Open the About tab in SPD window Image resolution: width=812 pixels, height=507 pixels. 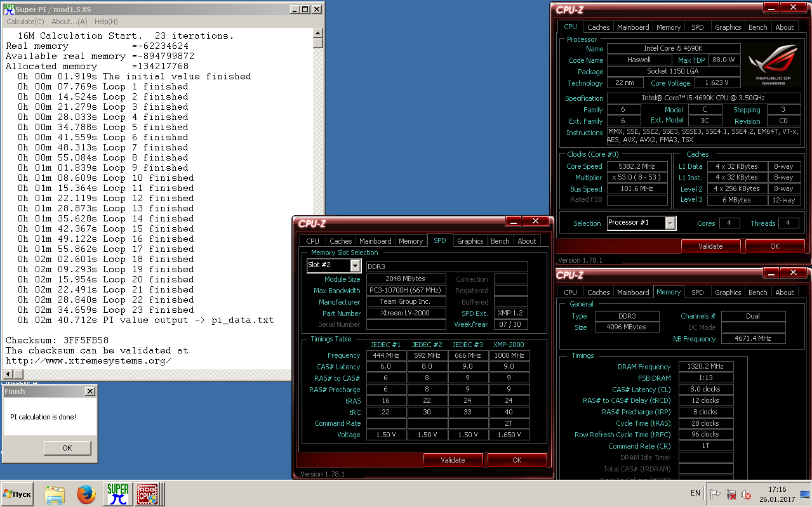point(527,241)
